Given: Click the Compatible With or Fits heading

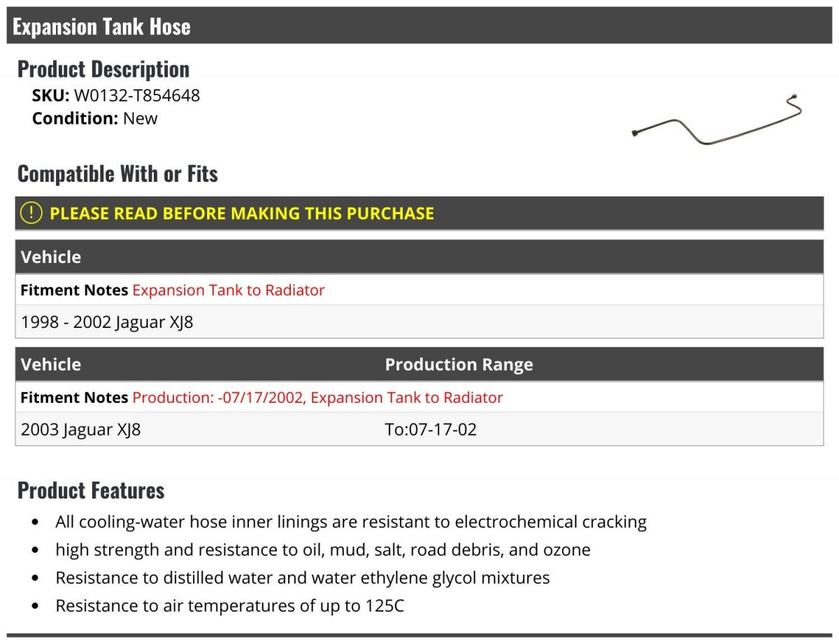Looking at the screenshot, I should (117, 173).
